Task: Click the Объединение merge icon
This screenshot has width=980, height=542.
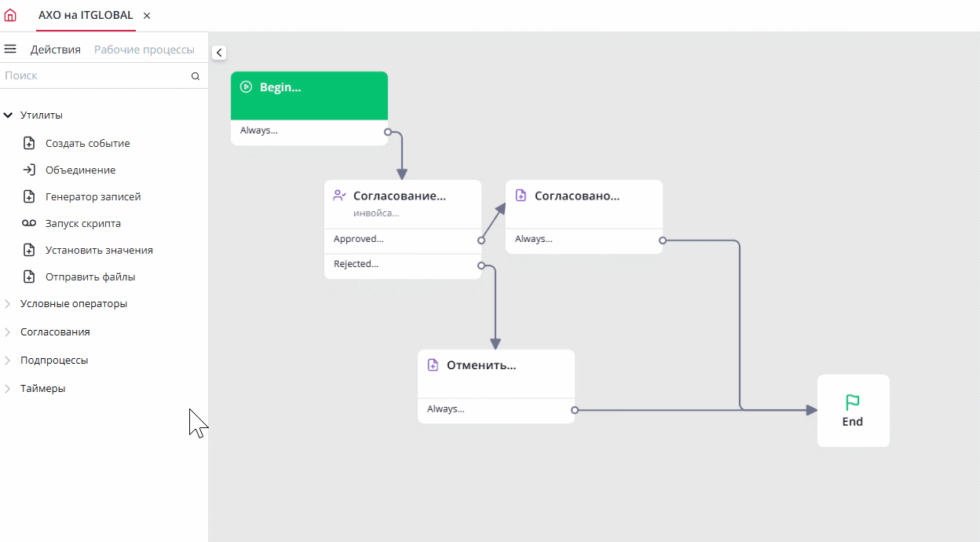Action: (29, 170)
